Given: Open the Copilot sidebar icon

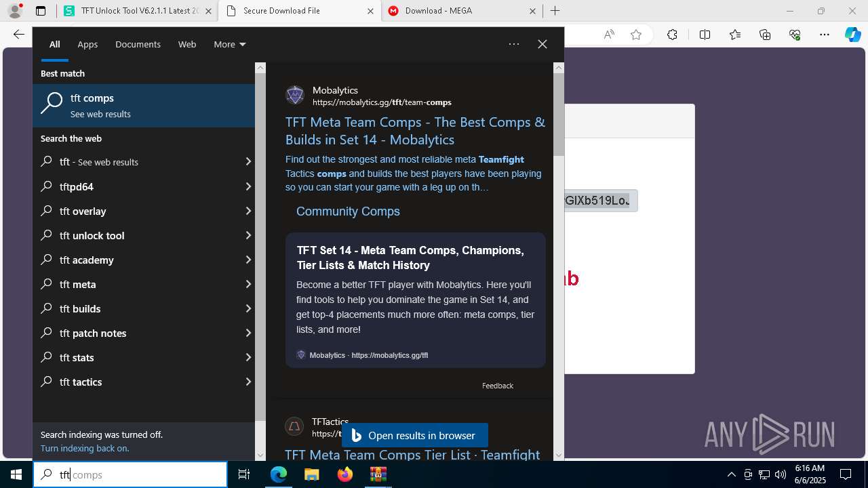Looking at the screenshot, I should point(852,35).
